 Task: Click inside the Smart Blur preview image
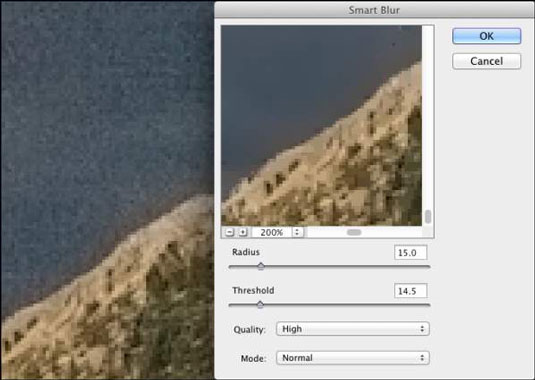(x=321, y=126)
